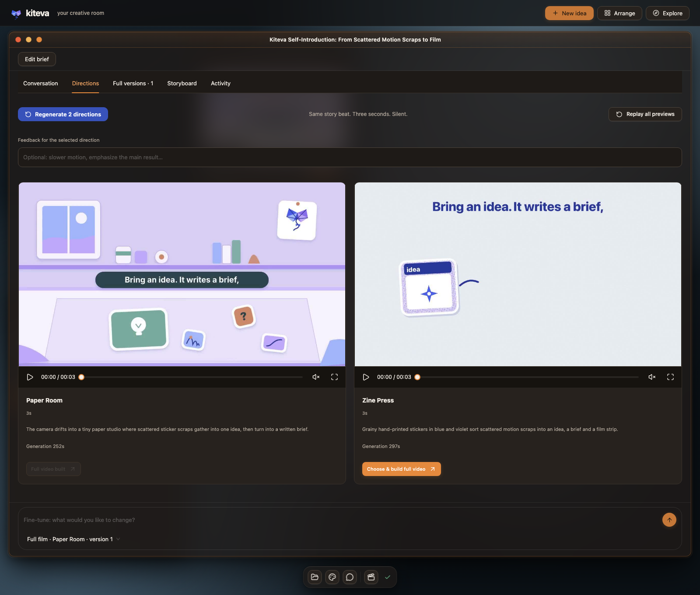Go to the Storyboard tab
Image resolution: width=700 pixels, height=595 pixels.
point(182,83)
